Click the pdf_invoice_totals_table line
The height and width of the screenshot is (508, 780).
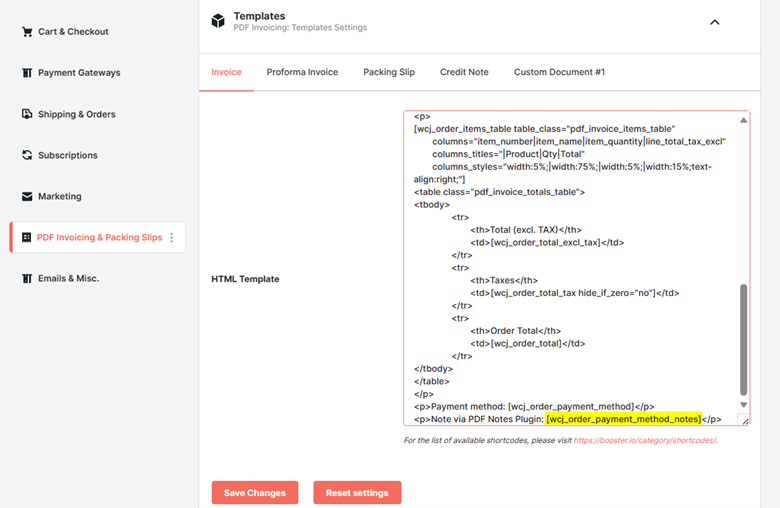[499, 192]
